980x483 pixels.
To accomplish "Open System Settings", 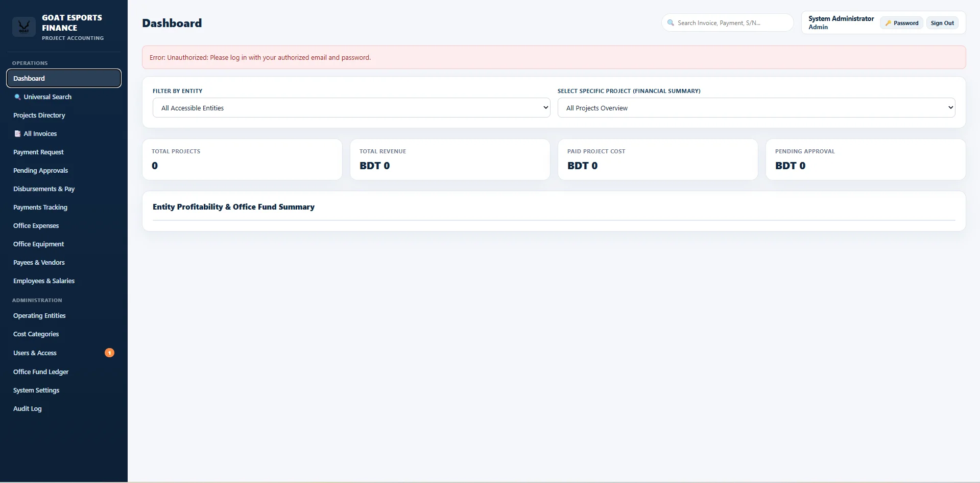I will [x=64, y=390].
